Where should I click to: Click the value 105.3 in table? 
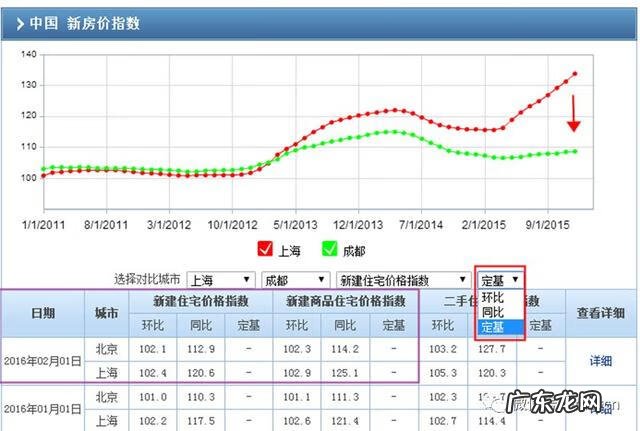coord(443,373)
